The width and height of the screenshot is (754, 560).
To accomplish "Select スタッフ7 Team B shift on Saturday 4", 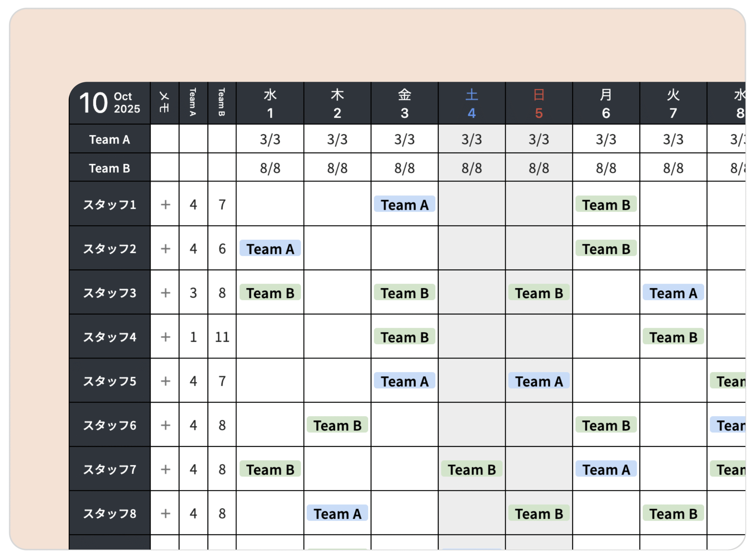I will (x=472, y=469).
